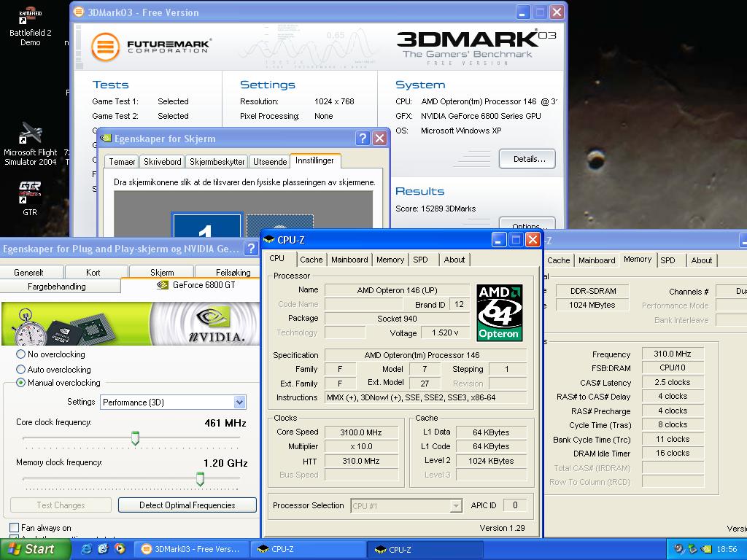Click the CPU-Z title bar icon

[269, 239]
